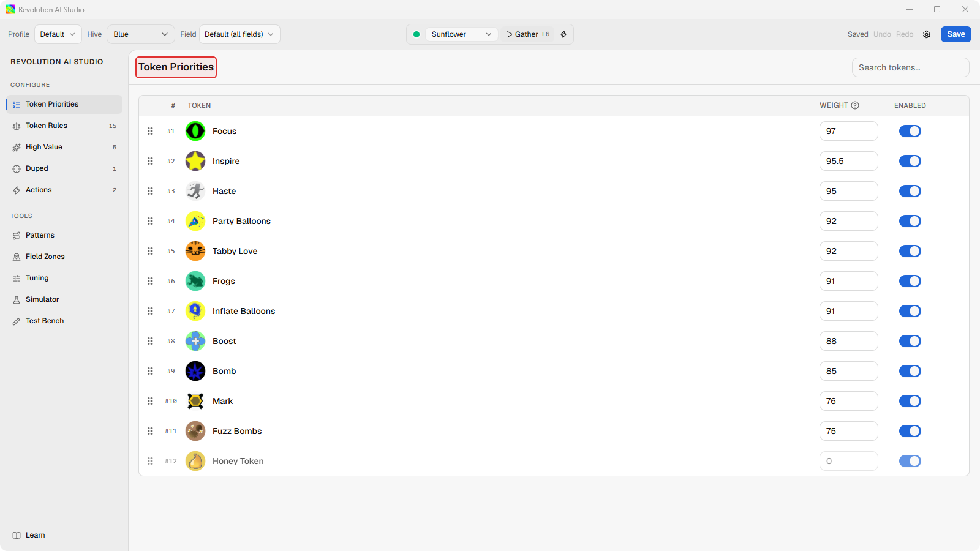980x551 pixels.
Task: Open the Patterns tool
Action: 64,235
